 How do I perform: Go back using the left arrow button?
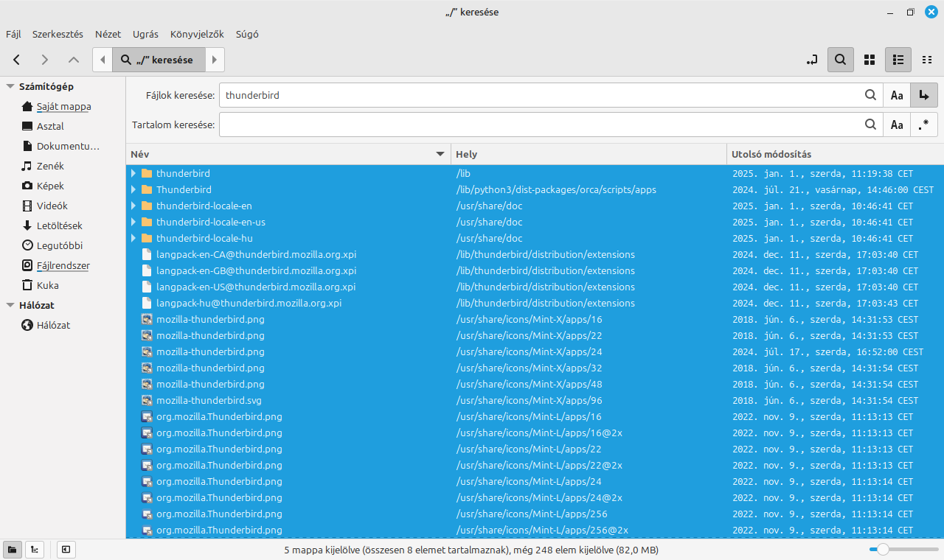[16, 60]
